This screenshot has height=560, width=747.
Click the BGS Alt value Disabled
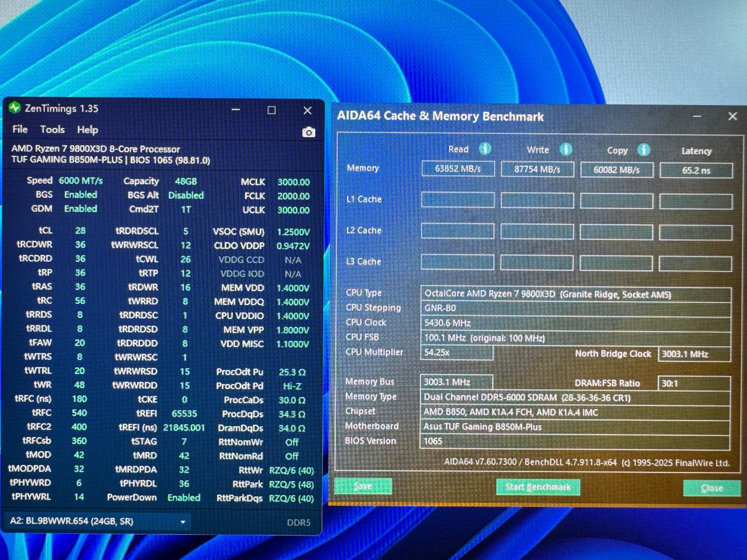(186, 195)
